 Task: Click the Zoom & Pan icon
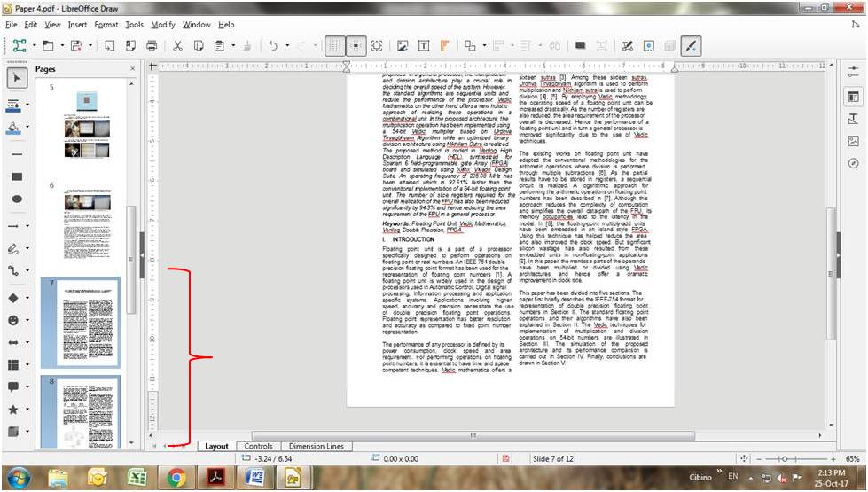pos(377,46)
